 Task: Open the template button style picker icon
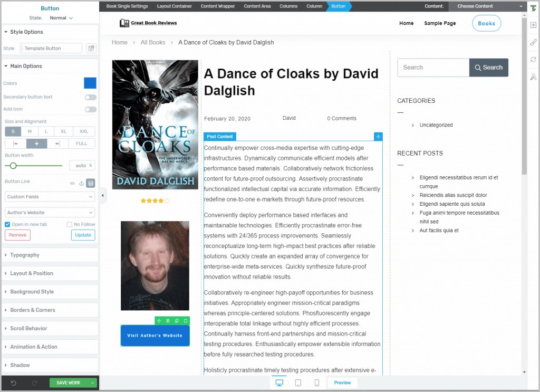coord(91,49)
